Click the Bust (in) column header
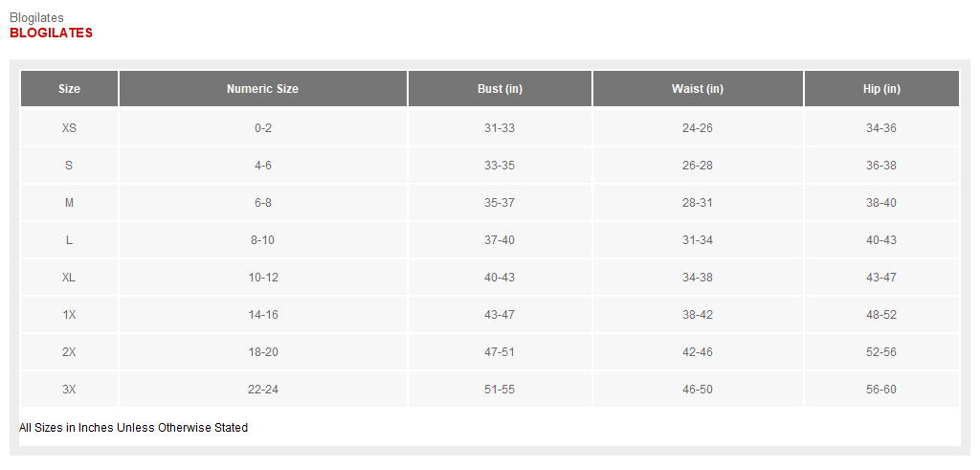This screenshot has width=980, height=470. [500, 89]
